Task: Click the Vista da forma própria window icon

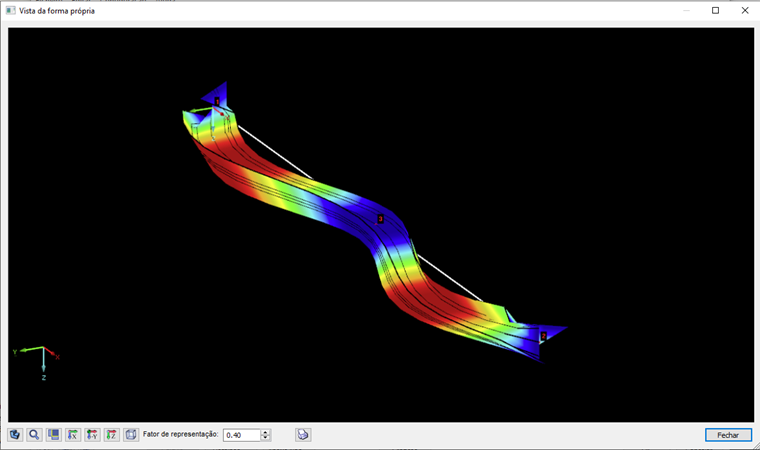Action: pyautogui.click(x=10, y=11)
